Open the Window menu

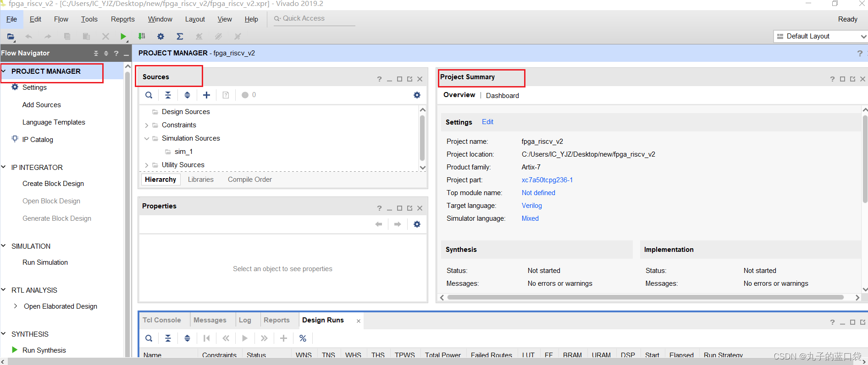160,19
